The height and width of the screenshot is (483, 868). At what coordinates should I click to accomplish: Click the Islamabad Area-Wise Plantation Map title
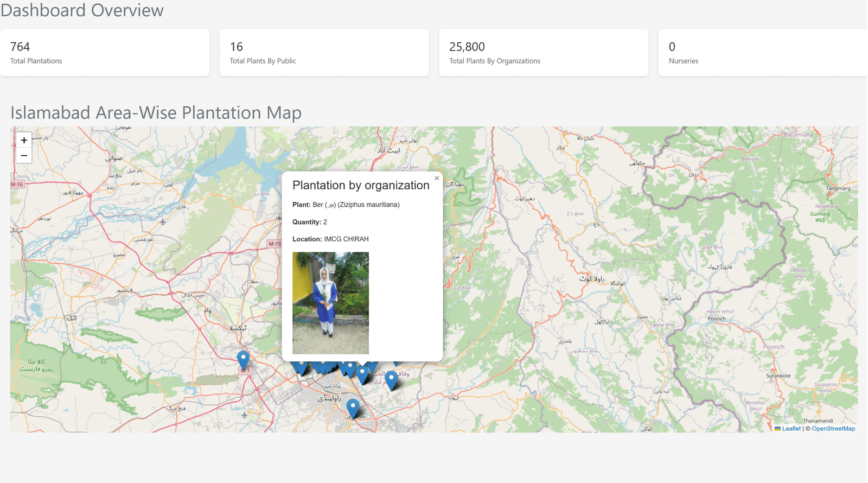click(x=156, y=112)
